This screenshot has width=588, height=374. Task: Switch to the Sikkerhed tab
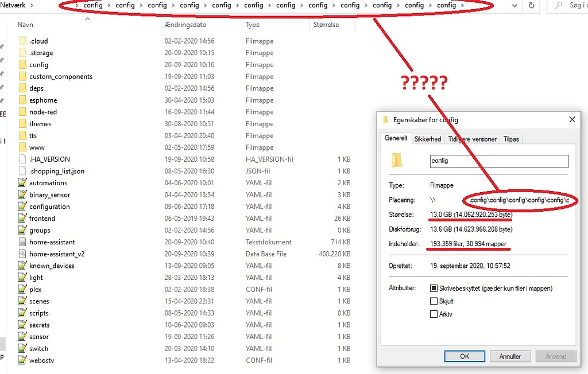[427, 139]
